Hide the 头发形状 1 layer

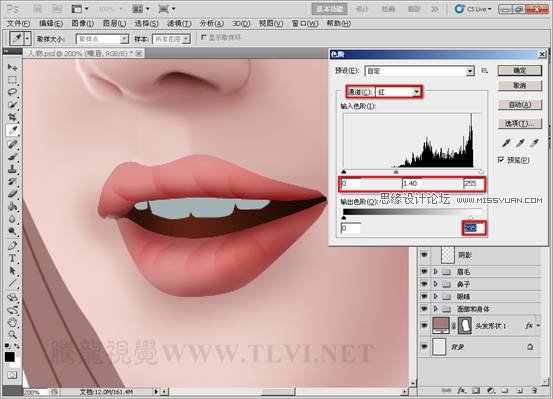coord(424,325)
